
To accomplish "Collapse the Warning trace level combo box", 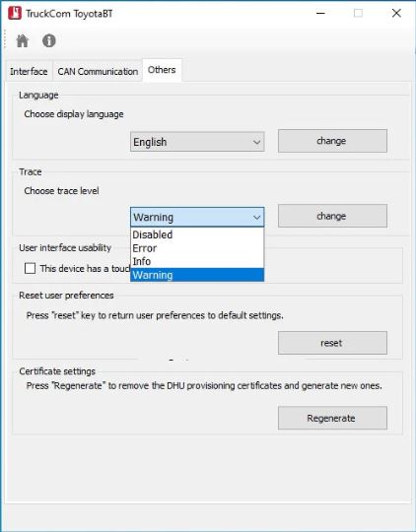I will tap(197, 217).
